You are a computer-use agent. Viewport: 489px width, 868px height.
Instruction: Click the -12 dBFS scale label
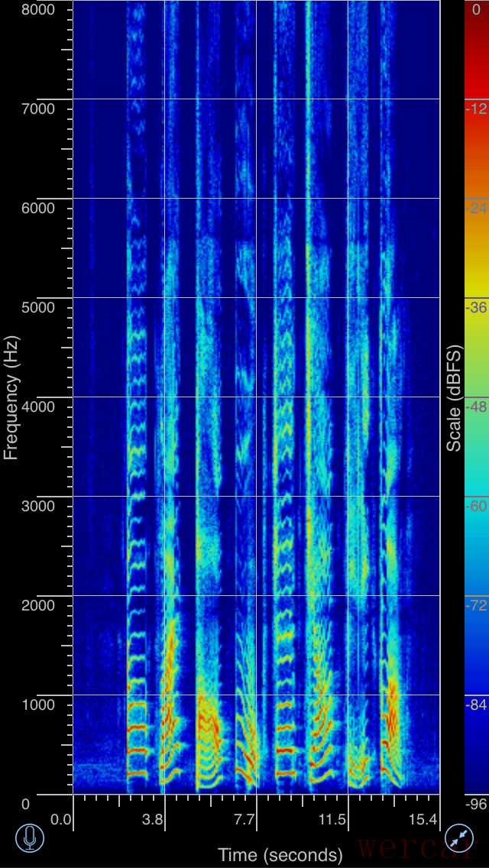coord(476,108)
